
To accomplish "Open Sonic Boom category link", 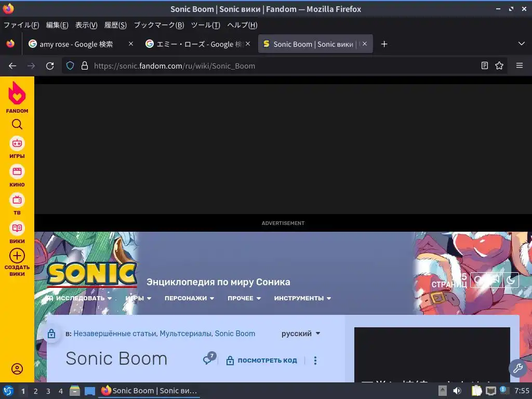I will point(235,334).
